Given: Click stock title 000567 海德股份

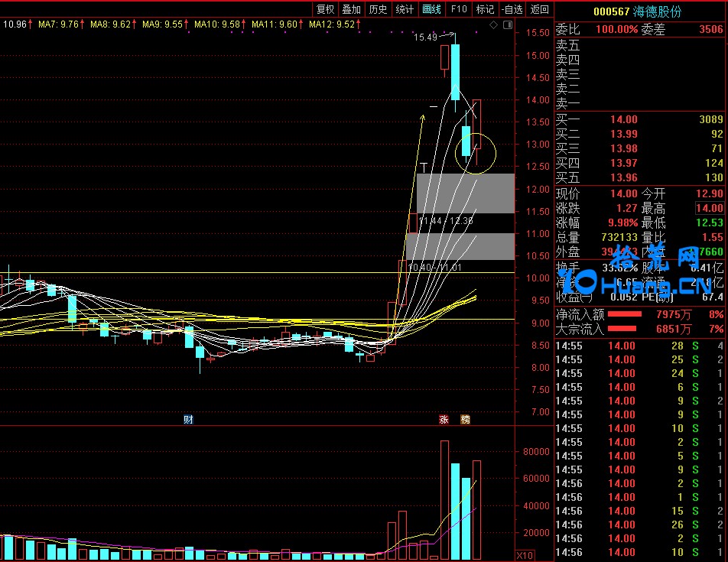Looking at the screenshot, I should click(637, 11).
